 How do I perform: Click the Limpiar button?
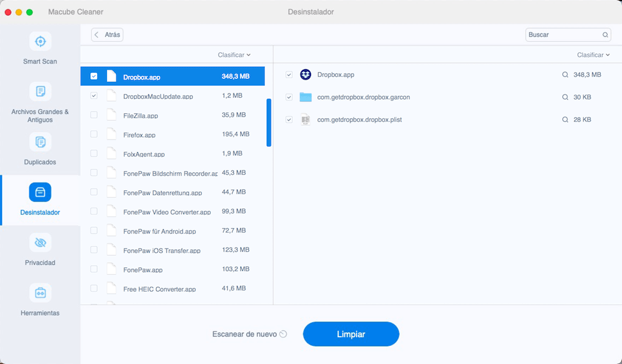tap(351, 334)
